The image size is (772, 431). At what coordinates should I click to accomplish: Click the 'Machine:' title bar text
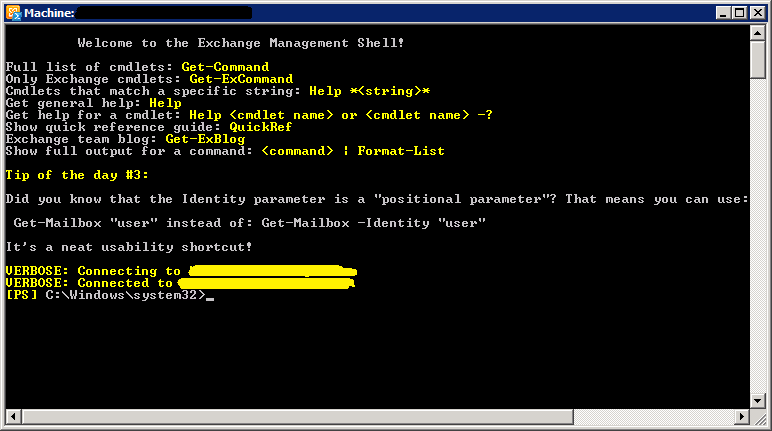(49, 13)
